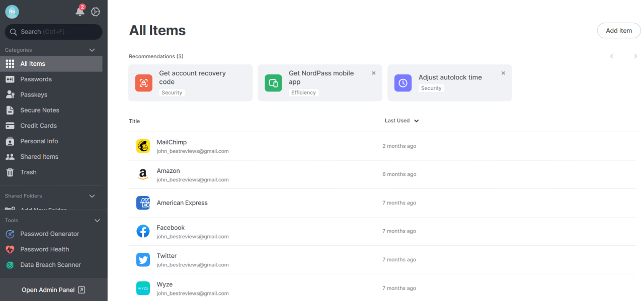Collapse the Categories section

[92, 50]
